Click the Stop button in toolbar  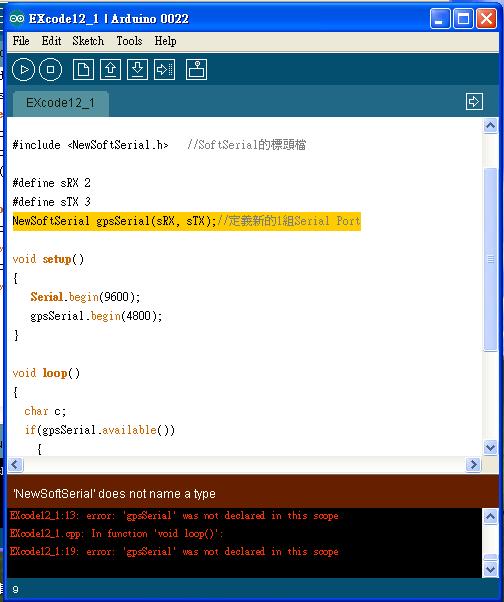(50, 69)
